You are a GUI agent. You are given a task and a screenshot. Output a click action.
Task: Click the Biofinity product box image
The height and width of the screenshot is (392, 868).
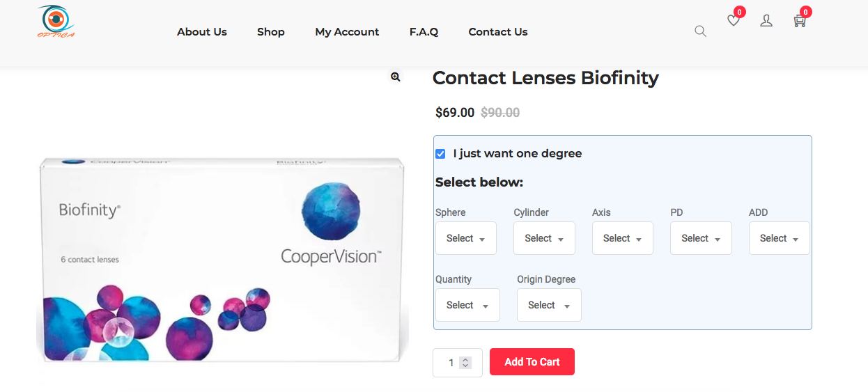[x=222, y=259]
